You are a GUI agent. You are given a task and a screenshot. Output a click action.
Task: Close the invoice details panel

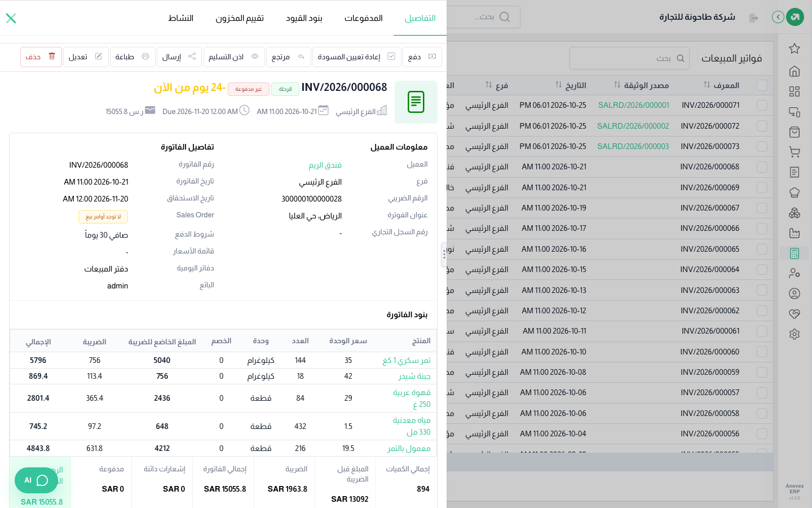click(11, 18)
